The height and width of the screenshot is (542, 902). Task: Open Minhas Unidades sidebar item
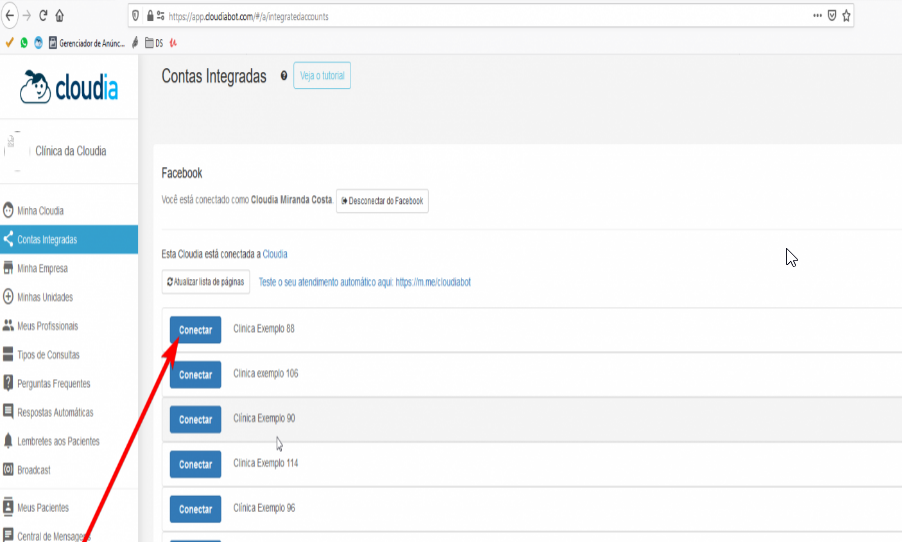pos(68,297)
